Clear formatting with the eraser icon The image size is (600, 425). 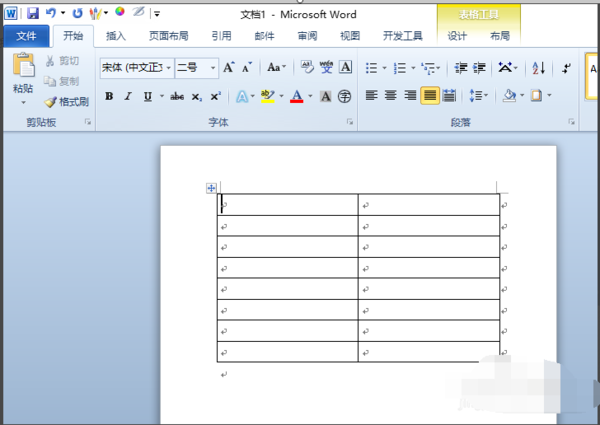pos(307,67)
